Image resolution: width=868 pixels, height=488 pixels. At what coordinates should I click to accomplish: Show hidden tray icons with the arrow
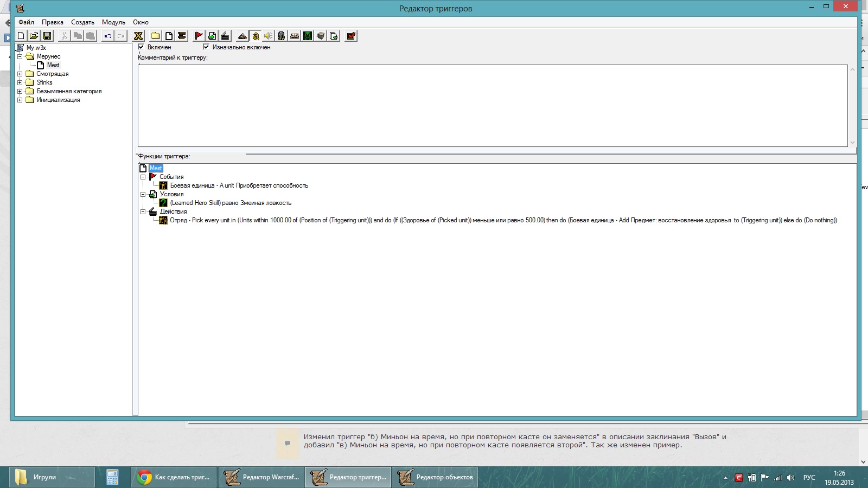725,478
